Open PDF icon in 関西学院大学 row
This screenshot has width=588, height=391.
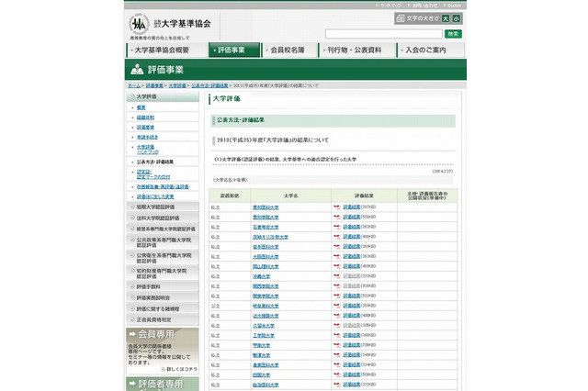pyautogui.click(x=337, y=286)
